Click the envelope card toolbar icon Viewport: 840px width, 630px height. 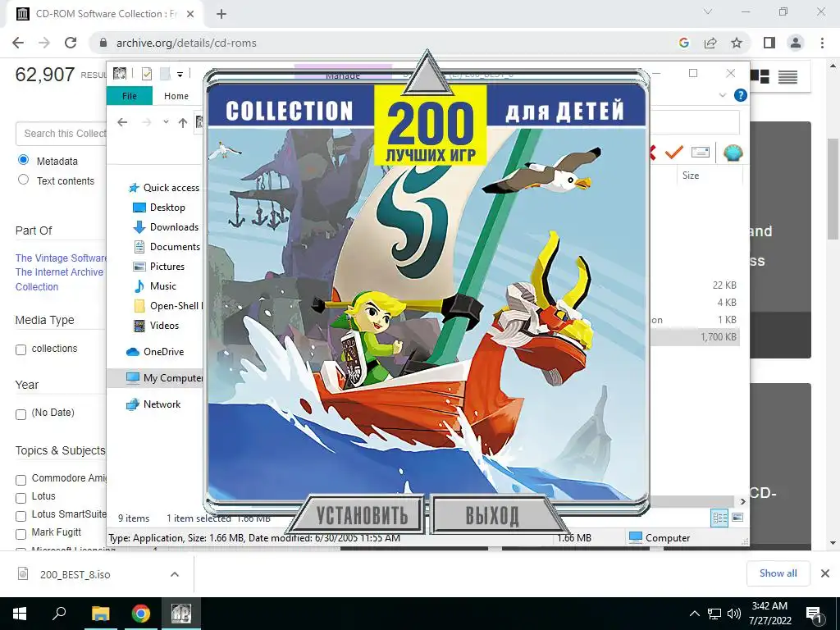click(x=701, y=153)
